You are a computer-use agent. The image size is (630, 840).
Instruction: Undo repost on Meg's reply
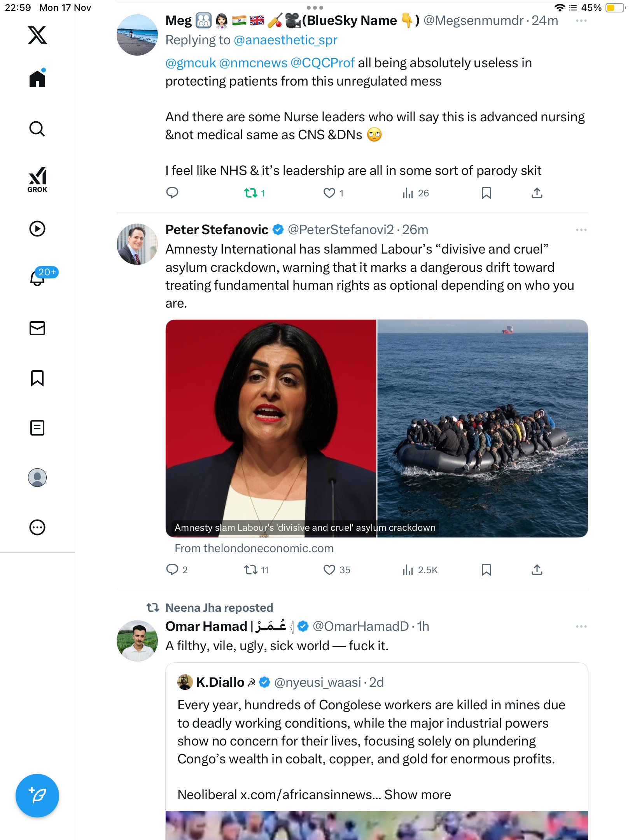[x=250, y=193]
